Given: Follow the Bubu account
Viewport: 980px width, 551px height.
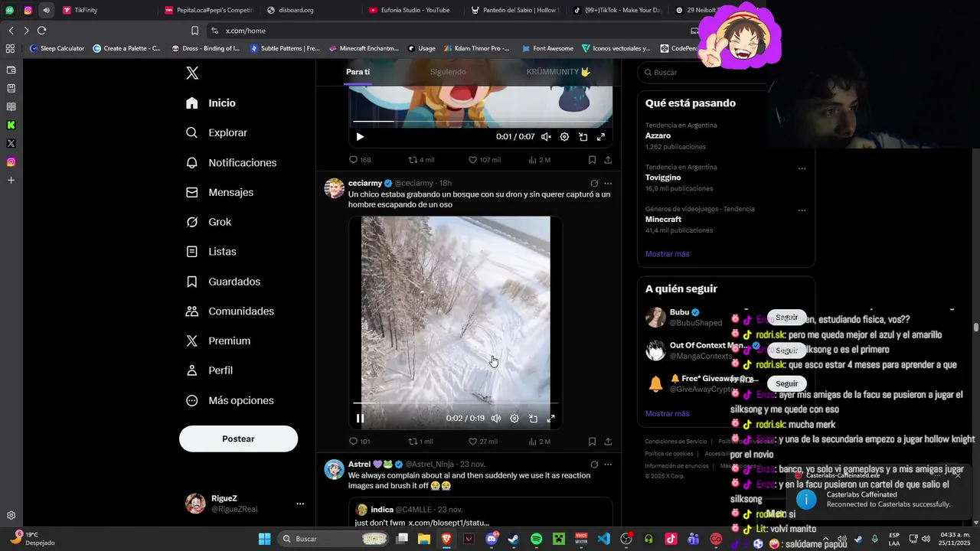Looking at the screenshot, I should pyautogui.click(x=786, y=317).
